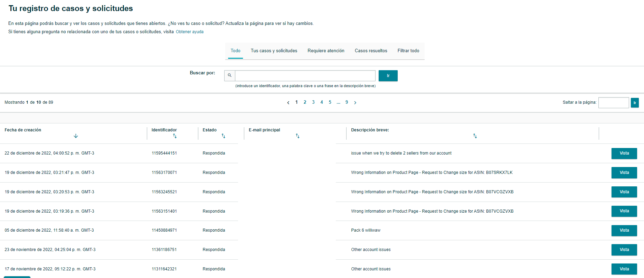Image resolution: width=644 pixels, height=278 pixels.
Task: Sort the Estado column
Action: (224, 136)
